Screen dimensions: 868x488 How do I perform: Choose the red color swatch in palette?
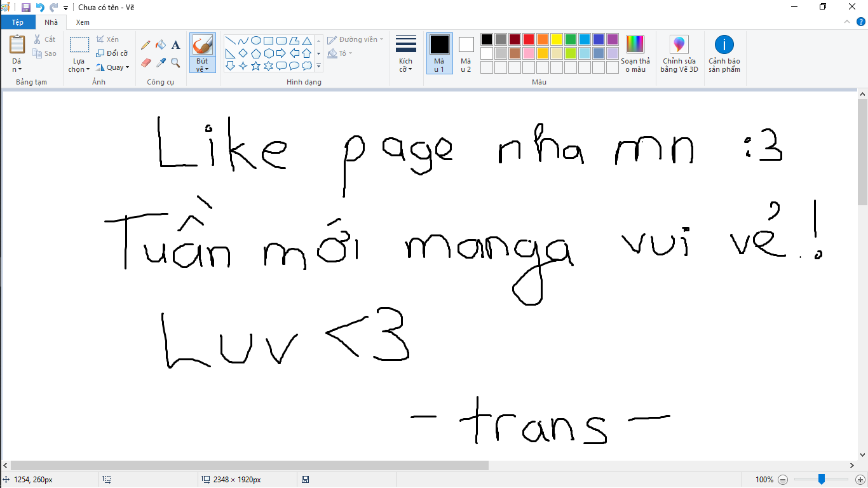click(x=529, y=39)
